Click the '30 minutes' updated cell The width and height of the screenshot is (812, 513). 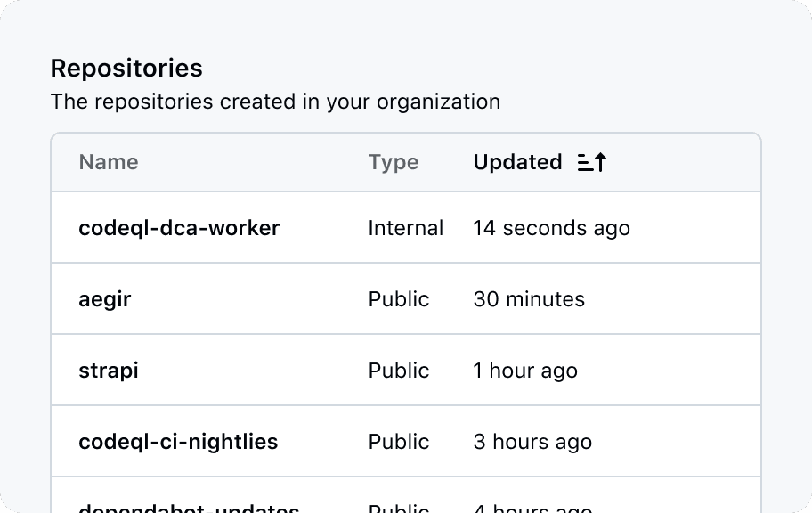point(529,299)
